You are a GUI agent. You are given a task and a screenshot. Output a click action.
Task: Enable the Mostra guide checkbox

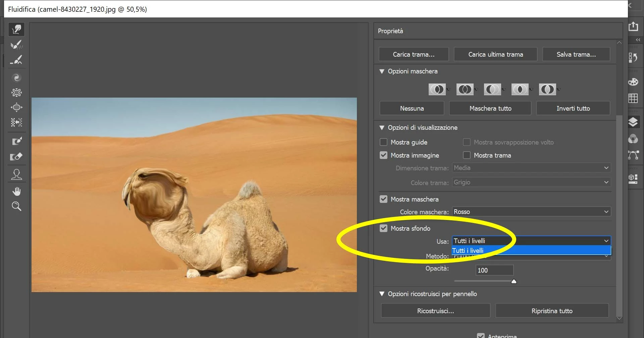click(383, 142)
